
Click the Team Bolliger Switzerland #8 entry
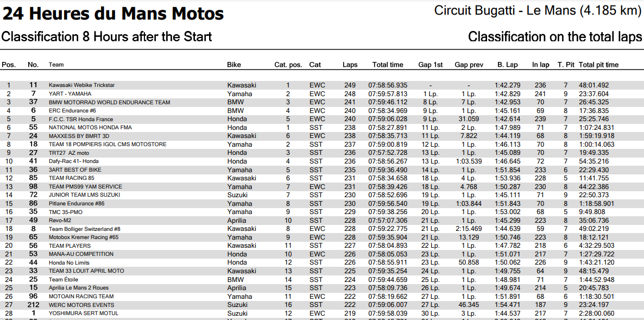(x=84, y=229)
